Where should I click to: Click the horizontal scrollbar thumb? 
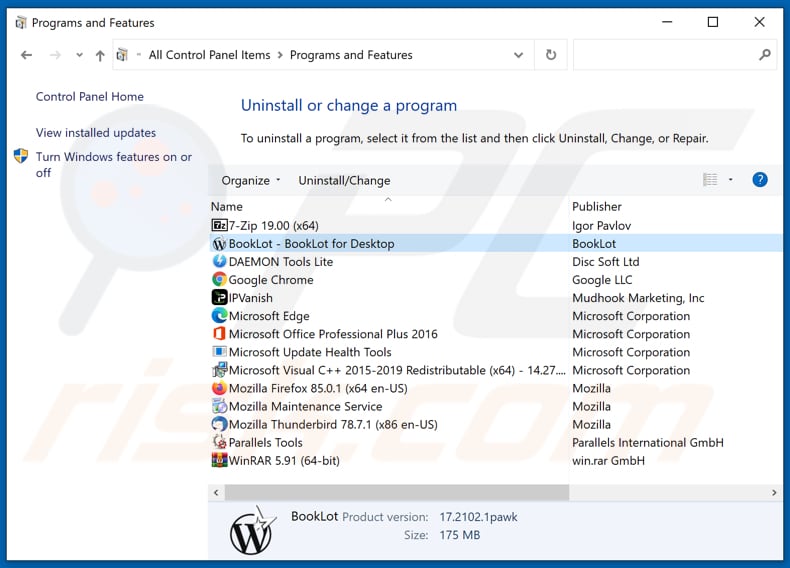[397, 492]
